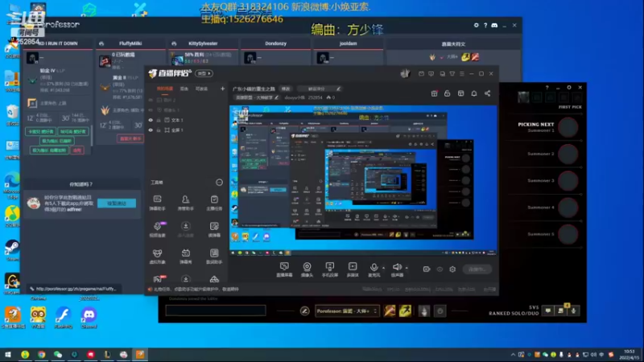Open 主播任务 in the toolbox panel
This screenshot has height=362, width=644.
(214, 203)
